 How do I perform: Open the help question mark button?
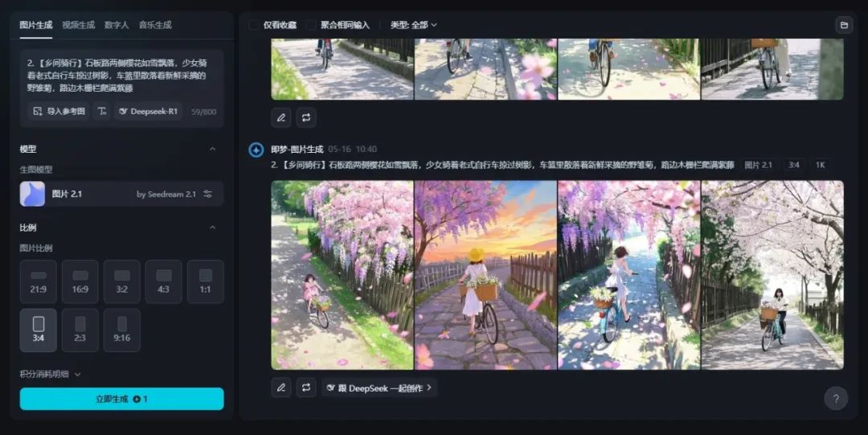[x=836, y=399]
